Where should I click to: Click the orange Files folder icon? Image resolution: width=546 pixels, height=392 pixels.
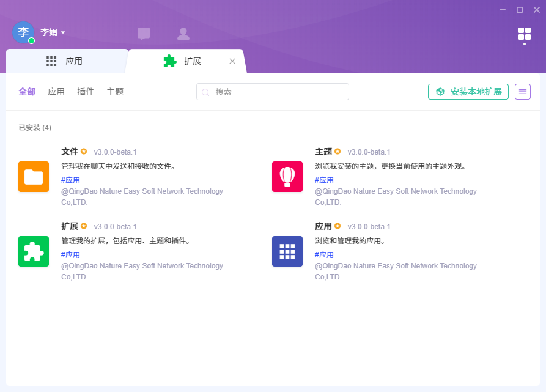point(34,177)
